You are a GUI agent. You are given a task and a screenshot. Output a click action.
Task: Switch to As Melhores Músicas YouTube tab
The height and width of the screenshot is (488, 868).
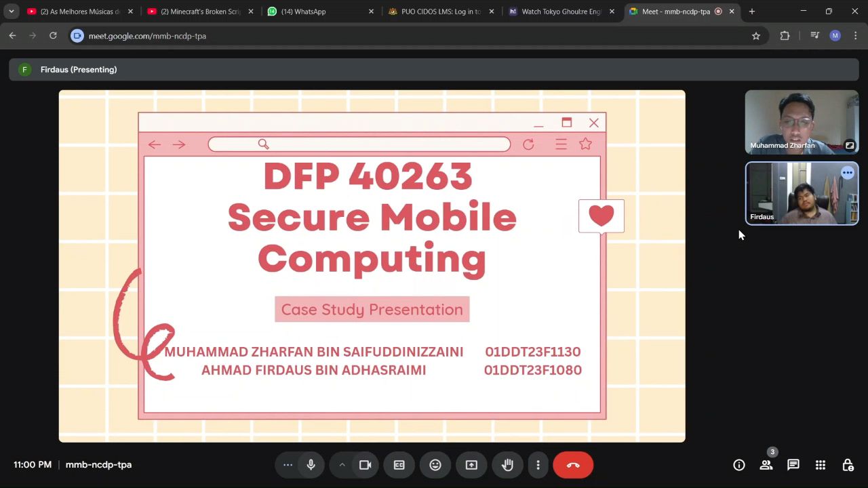pyautogui.click(x=80, y=12)
